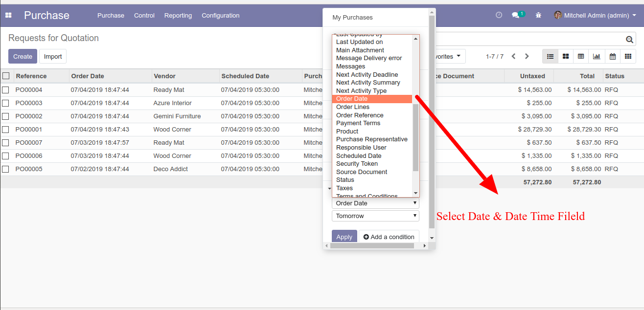Open the activities clock icon
Image resolution: width=644 pixels, height=310 pixels.
[x=499, y=15]
